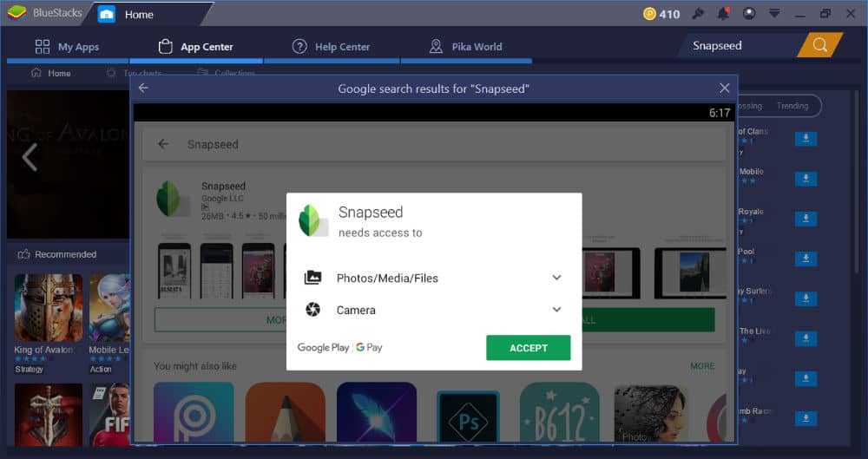
Task: Open the My Apps tab
Action: [x=67, y=47]
